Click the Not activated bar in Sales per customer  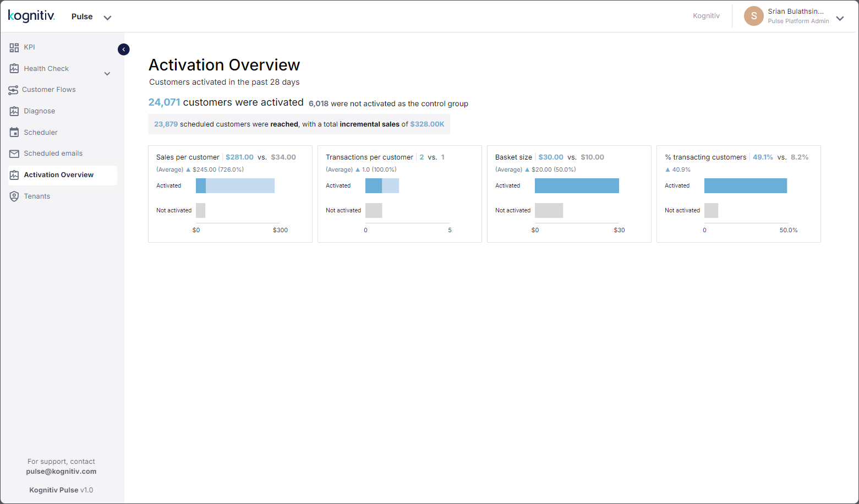[x=200, y=210]
